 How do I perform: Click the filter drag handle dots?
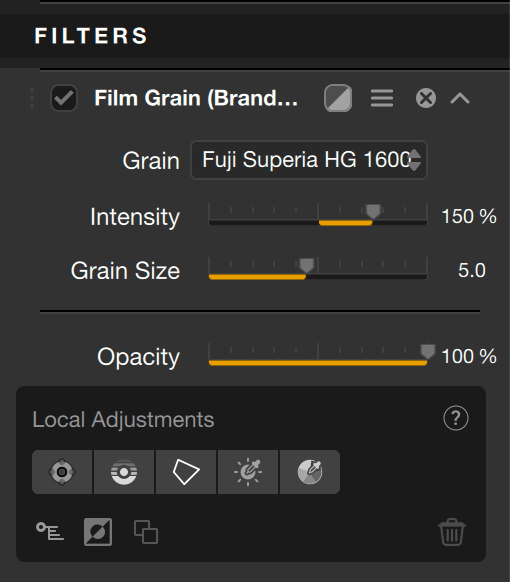[32, 98]
